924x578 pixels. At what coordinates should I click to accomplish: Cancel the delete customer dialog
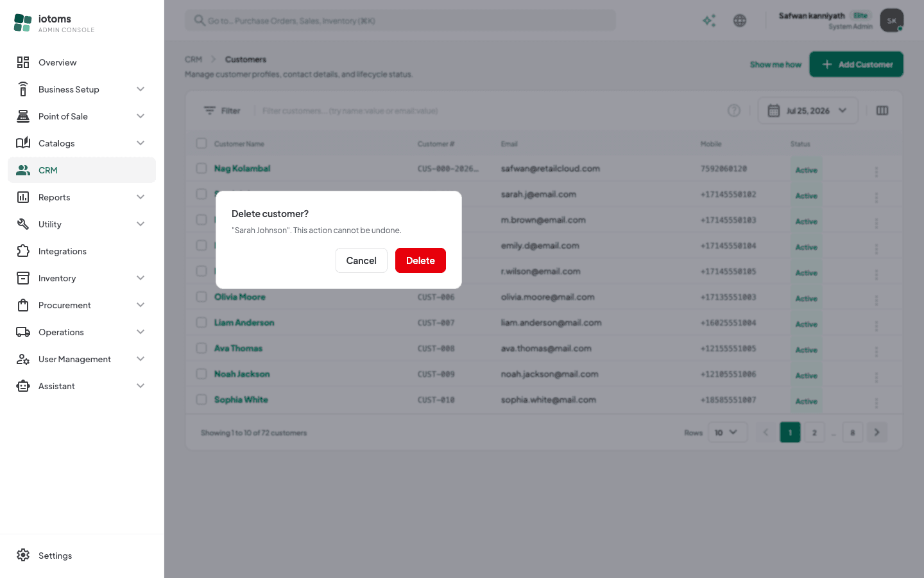pyautogui.click(x=361, y=260)
